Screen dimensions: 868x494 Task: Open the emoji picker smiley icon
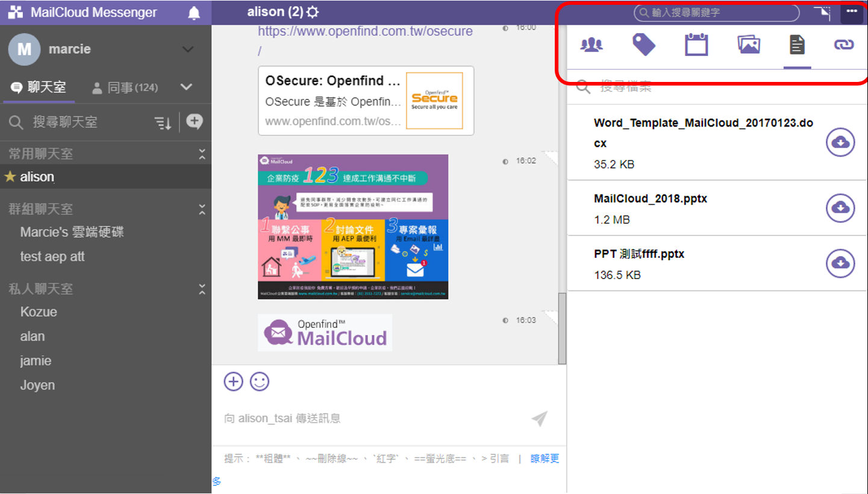coord(260,381)
